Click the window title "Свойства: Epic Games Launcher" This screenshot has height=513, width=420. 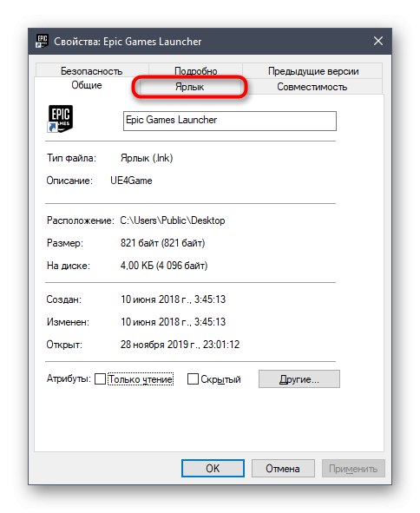point(128,41)
